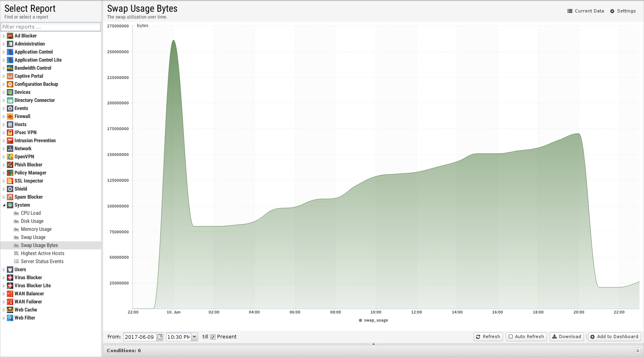Open the time dropdown showing 10:30 PM

pyautogui.click(x=194, y=337)
